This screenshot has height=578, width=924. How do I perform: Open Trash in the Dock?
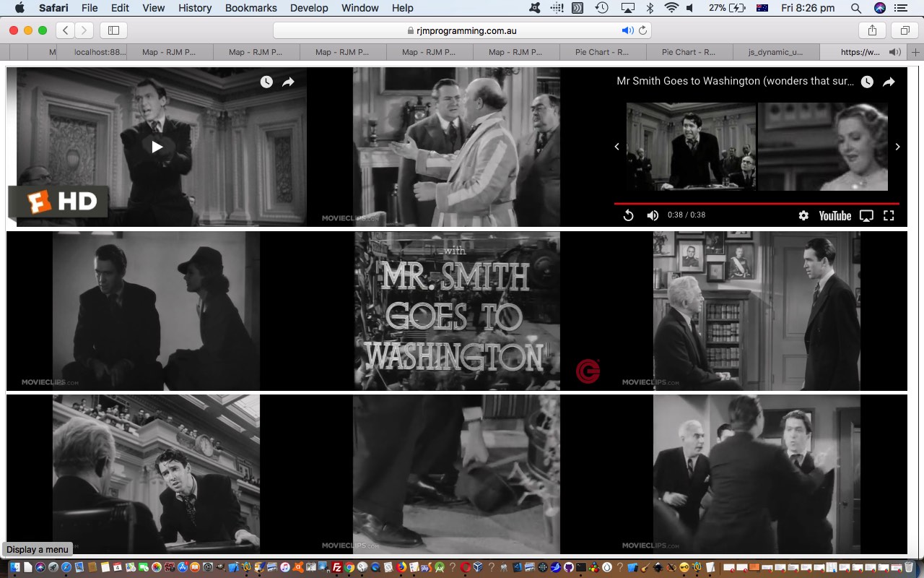[x=909, y=566]
